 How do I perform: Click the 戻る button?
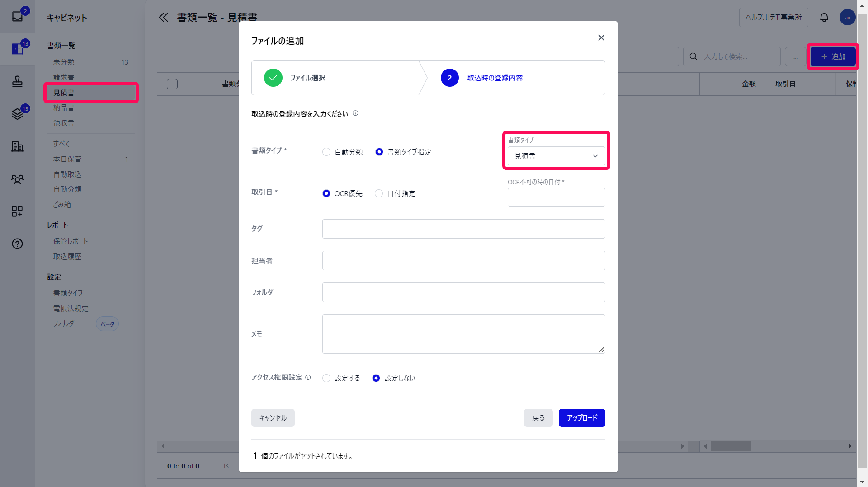pyautogui.click(x=538, y=418)
